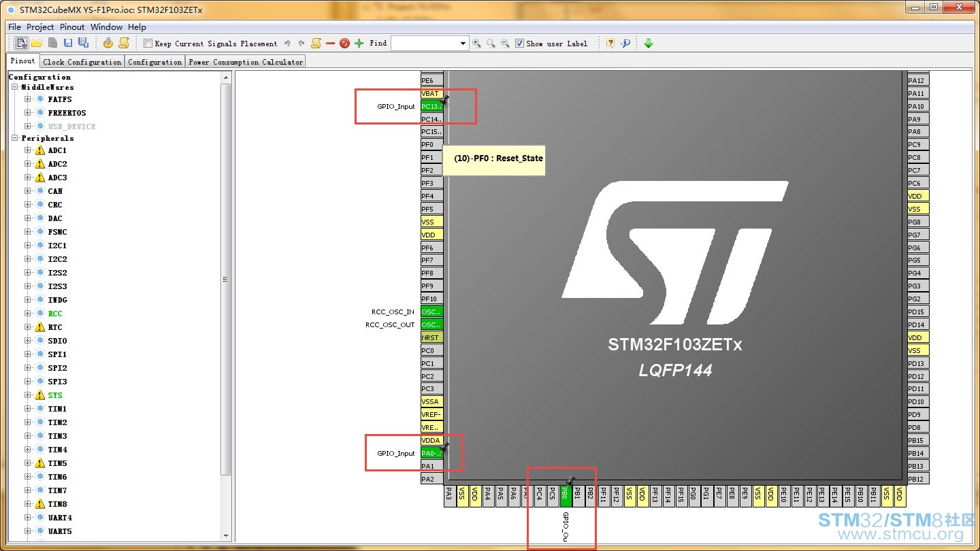Open the File menu
980x551 pixels.
(x=14, y=27)
